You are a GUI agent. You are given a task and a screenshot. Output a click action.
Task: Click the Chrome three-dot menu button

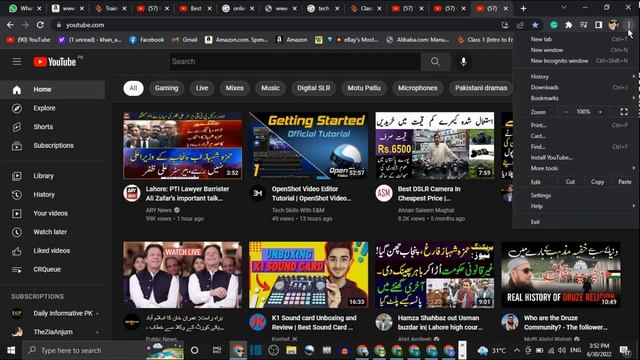[x=629, y=25]
